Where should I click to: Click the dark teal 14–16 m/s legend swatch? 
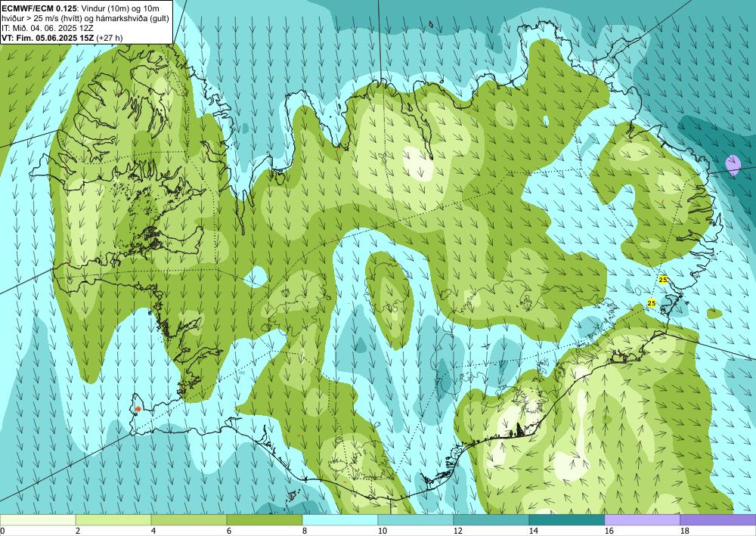pos(567,520)
